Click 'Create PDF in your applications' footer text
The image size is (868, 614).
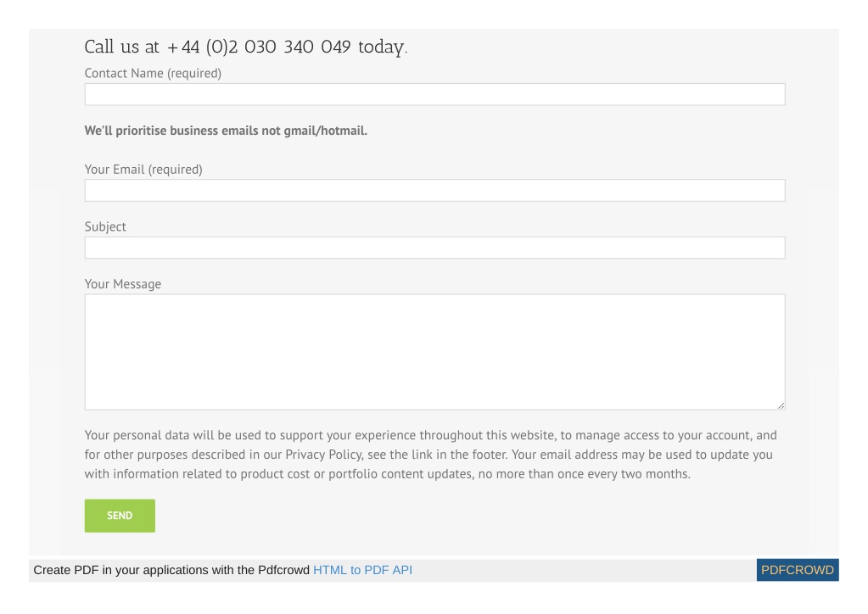(114, 570)
